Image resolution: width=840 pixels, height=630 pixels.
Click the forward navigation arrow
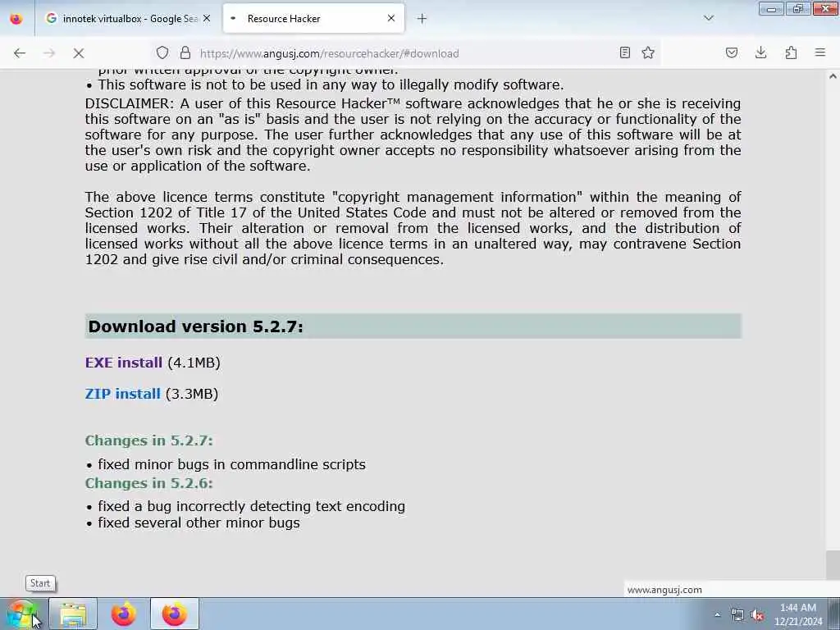click(49, 53)
